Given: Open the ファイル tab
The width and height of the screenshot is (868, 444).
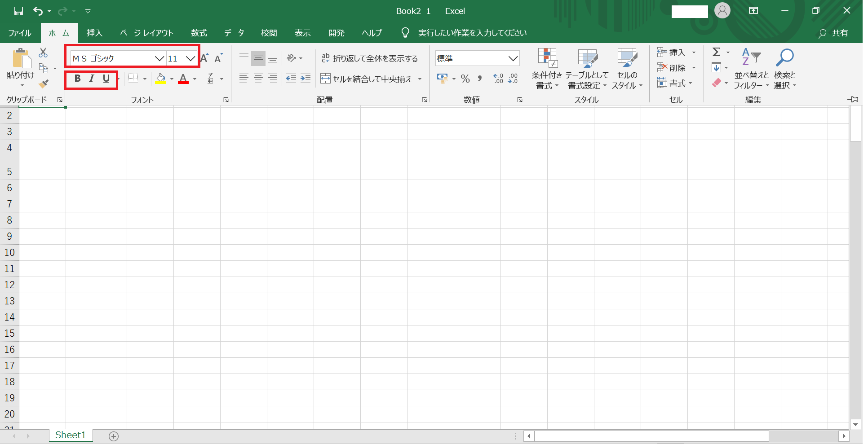Looking at the screenshot, I should click(x=20, y=33).
